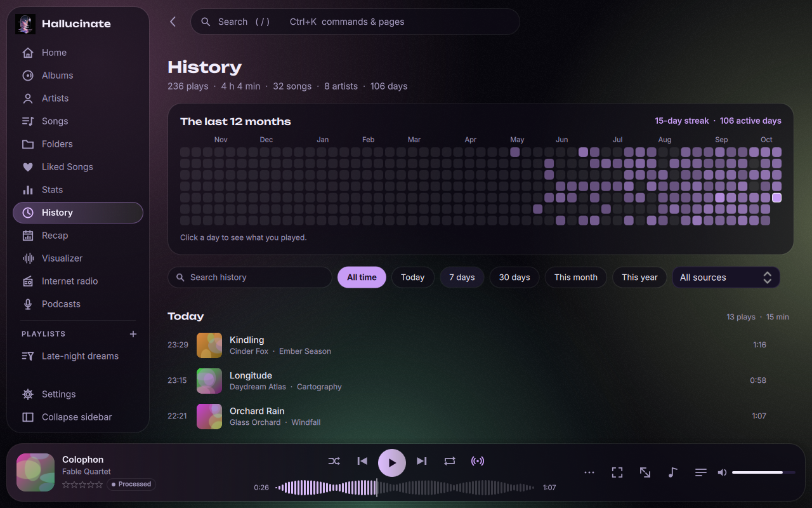Screen dimensions: 812x508
Task: Click the Search commands & pages field
Action: coord(355,22)
